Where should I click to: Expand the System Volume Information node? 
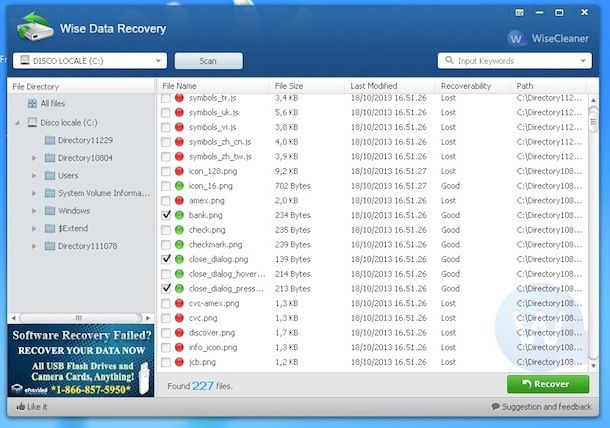(x=34, y=193)
